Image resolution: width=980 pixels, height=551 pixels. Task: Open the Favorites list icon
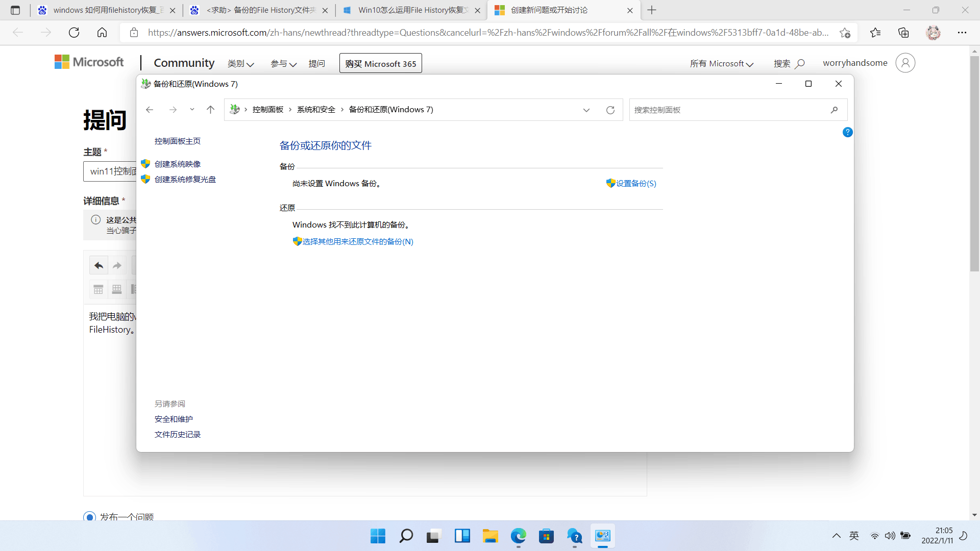(875, 33)
